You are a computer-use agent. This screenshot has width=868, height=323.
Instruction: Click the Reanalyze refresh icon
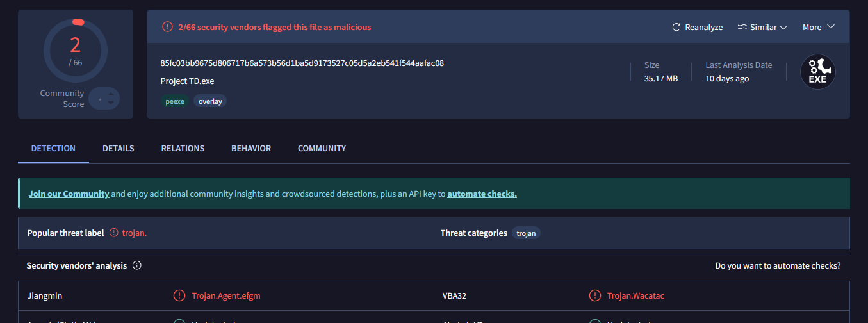coord(676,27)
